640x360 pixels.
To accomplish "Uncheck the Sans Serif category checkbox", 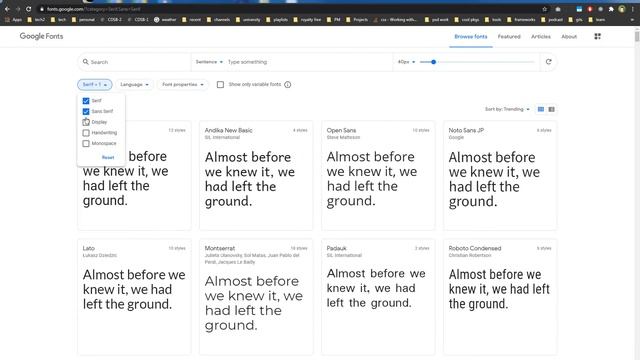I will (86, 111).
